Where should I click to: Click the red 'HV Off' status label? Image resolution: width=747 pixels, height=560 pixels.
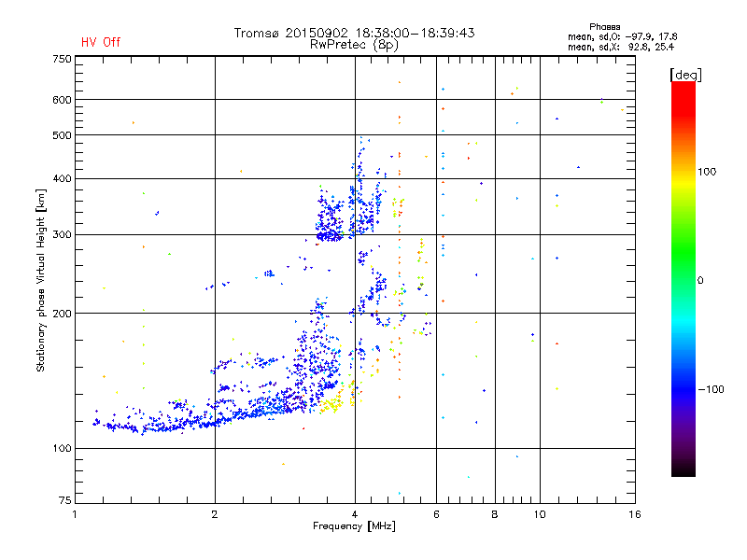pos(101,42)
